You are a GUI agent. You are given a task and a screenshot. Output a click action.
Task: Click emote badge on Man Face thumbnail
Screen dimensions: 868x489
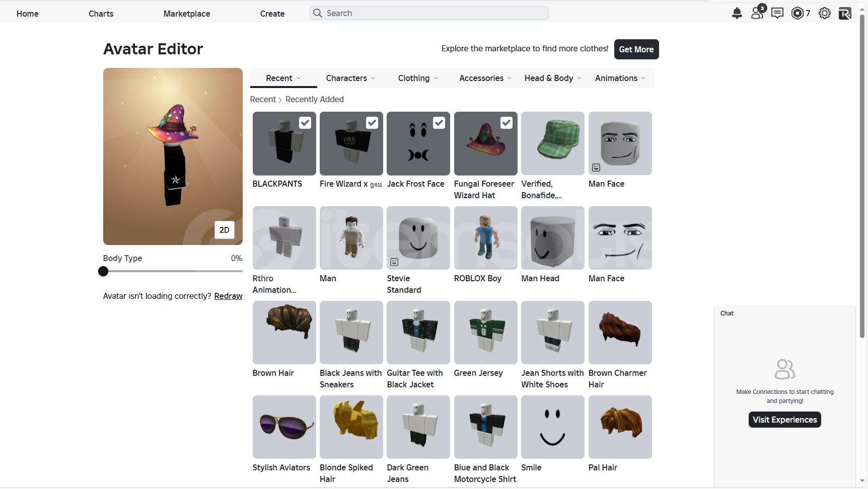click(596, 168)
